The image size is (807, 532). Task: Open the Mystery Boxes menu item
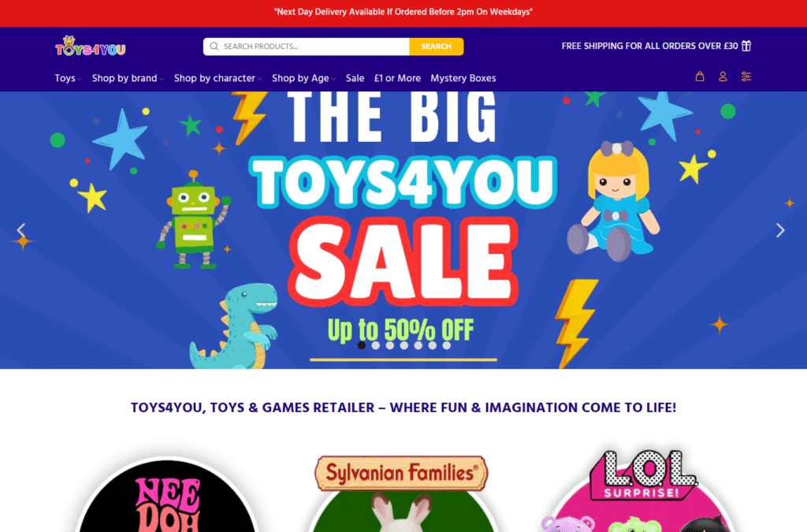[463, 78]
